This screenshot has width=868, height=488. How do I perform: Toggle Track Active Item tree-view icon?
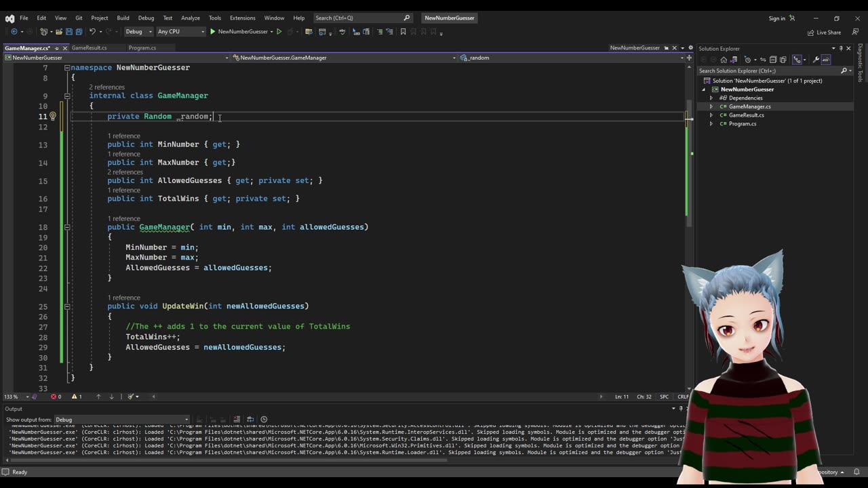tap(797, 60)
